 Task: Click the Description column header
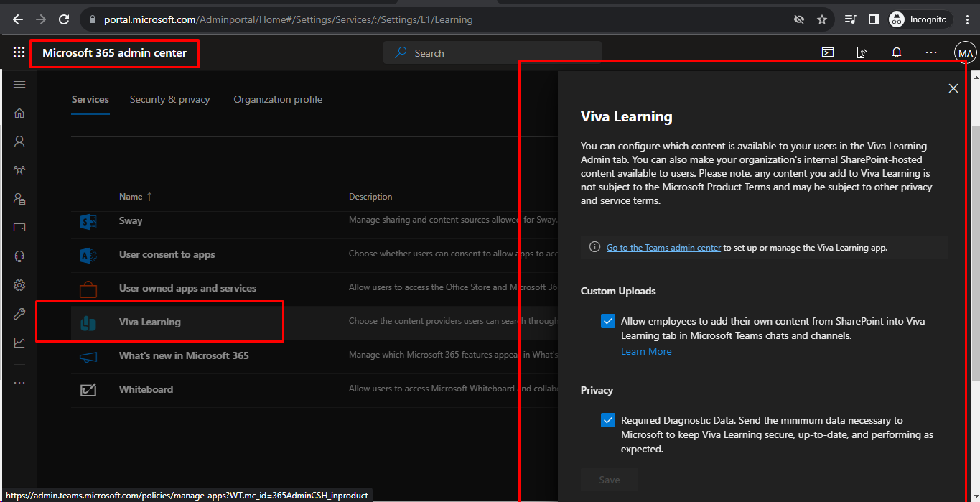tap(370, 197)
